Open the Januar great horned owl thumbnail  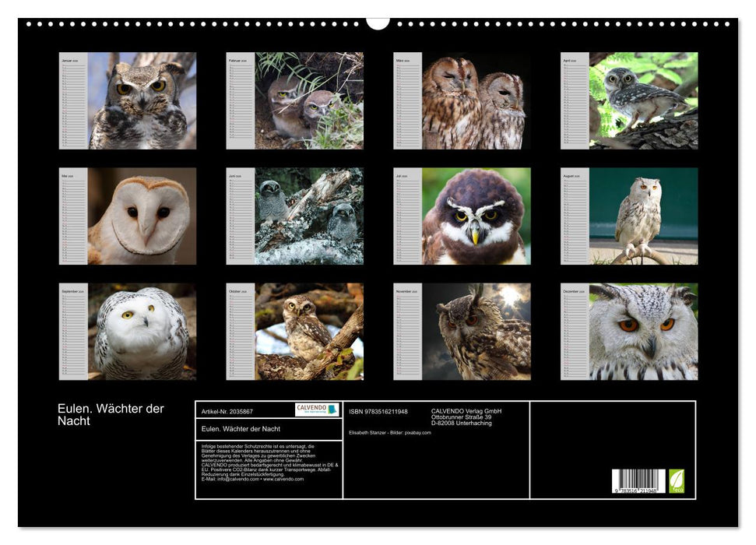[141, 100]
